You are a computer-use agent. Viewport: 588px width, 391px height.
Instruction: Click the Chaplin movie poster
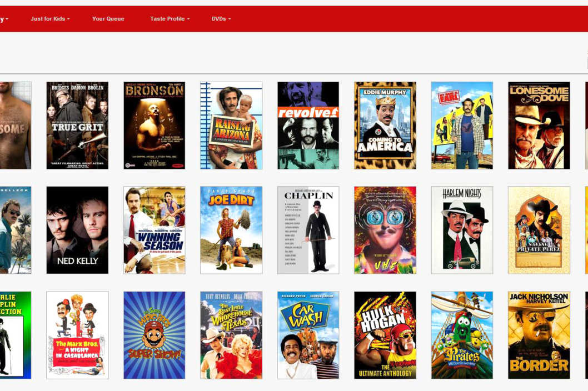(308, 230)
